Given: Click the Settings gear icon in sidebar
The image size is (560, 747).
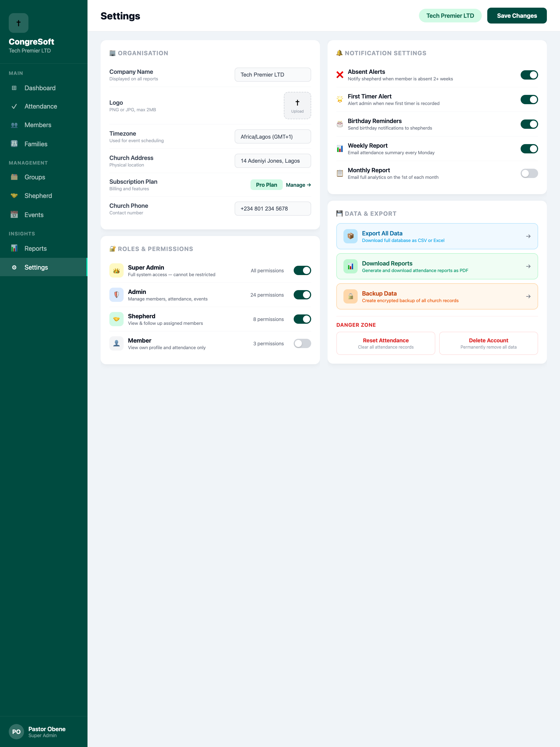Looking at the screenshot, I should [14, 267].
